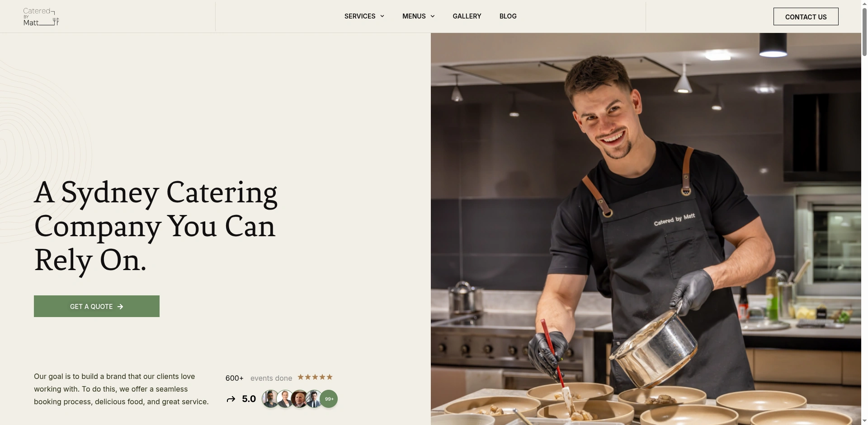Viewport: 868px width, 425px height.
Task: Click the Catered by Matt logo
Action: [x=41, y=17]
